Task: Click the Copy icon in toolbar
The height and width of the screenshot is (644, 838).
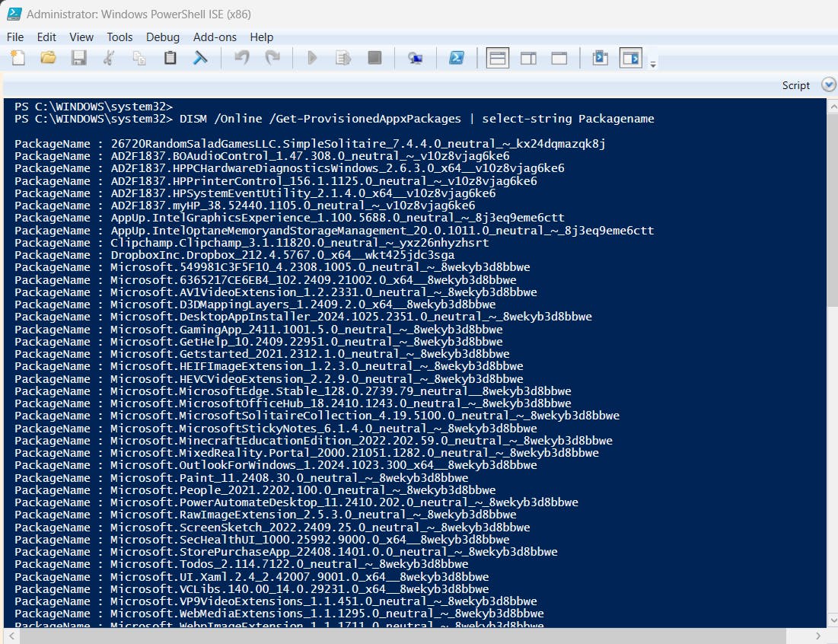Action: [139, 58]
